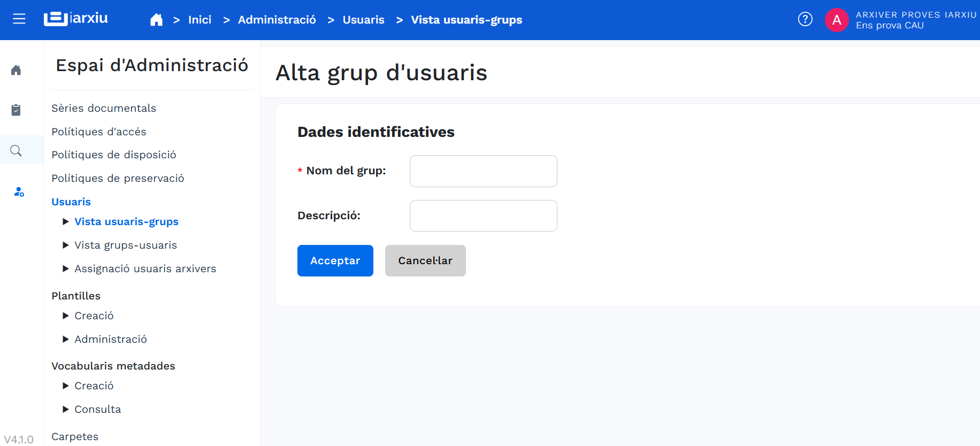Open Polítiques de disposició menu item
980x446 pixels.
tap(114, 155)
